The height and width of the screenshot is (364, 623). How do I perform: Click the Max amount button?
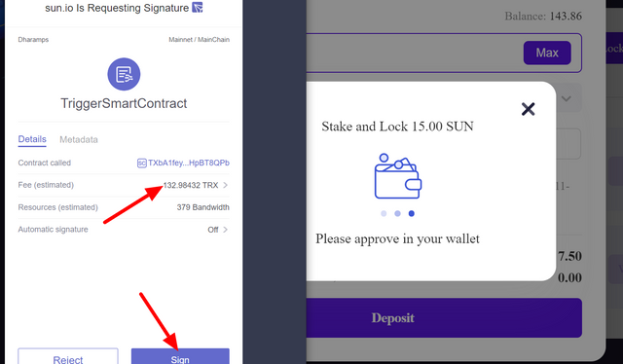[x=547, y=53]
